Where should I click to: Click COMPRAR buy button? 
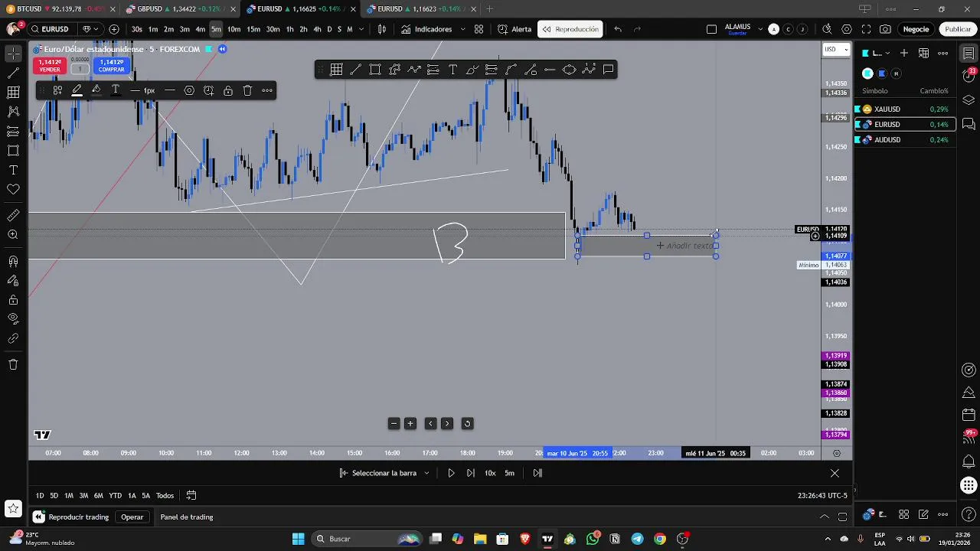(x=111, y=66)
